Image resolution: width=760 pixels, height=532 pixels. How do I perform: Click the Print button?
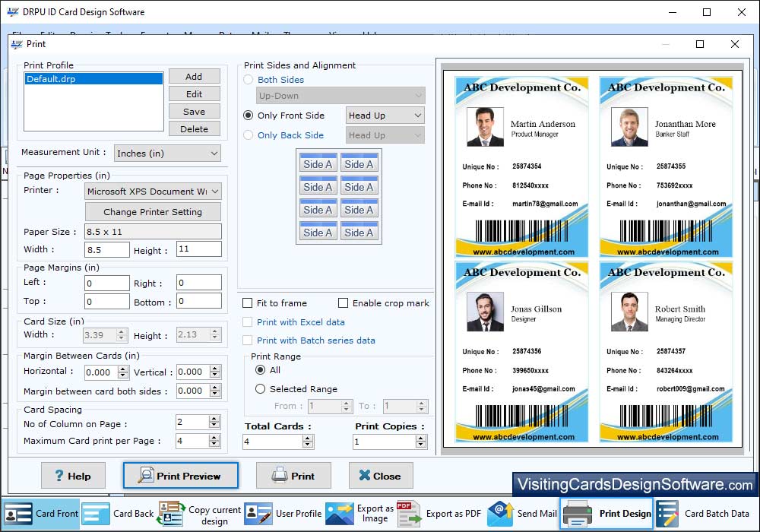click(293, 476)
